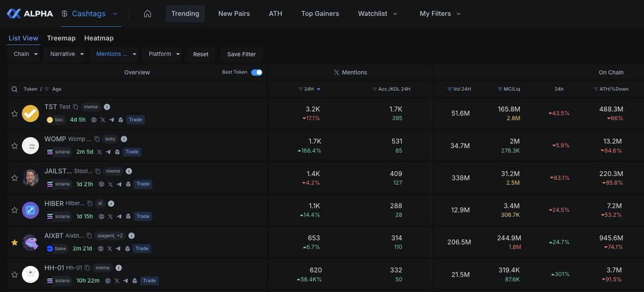Expand the Watchlist menu
This screenshot has height=292, width=644.
click(378, 14)
